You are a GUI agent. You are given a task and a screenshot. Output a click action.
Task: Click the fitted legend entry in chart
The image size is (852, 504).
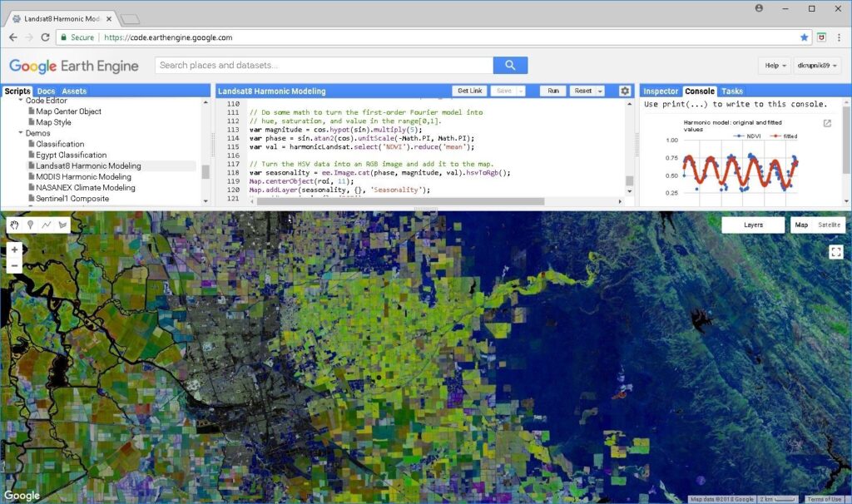click(x=783, y=136)
